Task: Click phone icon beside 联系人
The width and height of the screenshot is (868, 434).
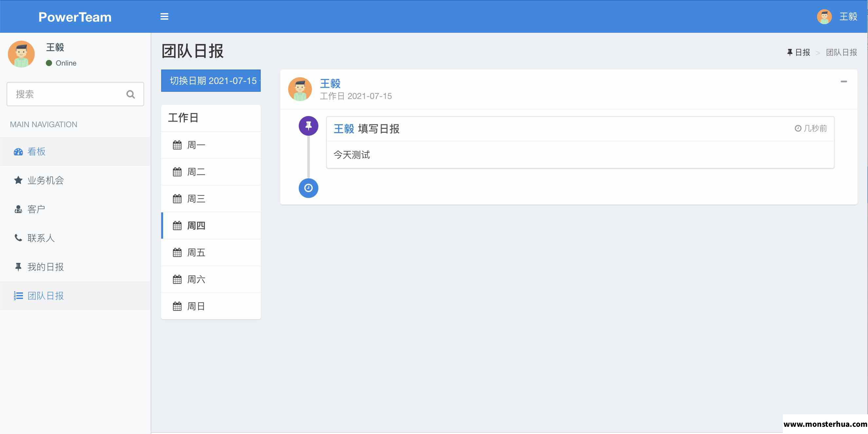Action: [18, 238]
